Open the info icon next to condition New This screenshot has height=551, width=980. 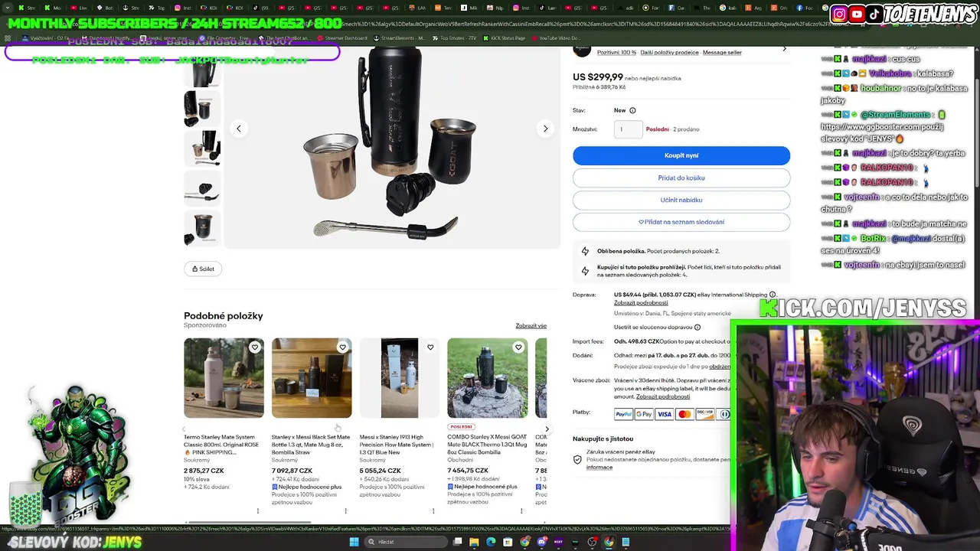pyautogui.click(x=632, y=110)
